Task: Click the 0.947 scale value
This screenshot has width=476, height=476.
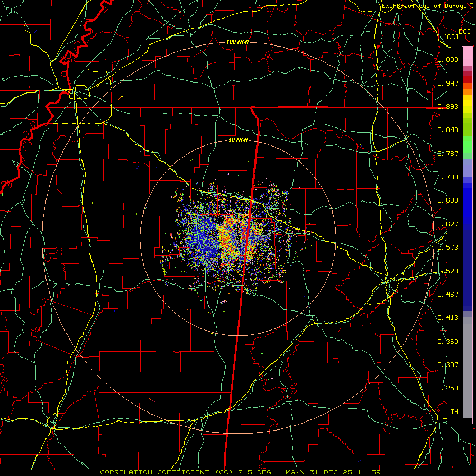Action: point(448,83)
